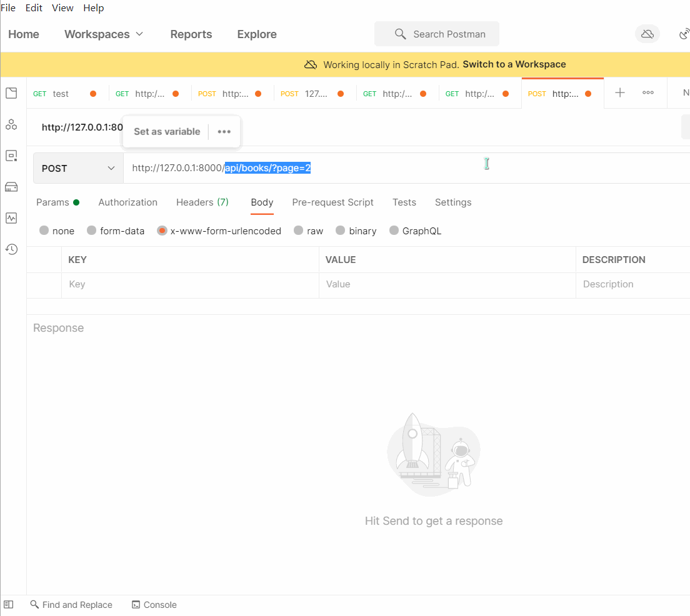Open the Pre-request Script tab
The image size is (690, 616).
click(x=332, y=202)
